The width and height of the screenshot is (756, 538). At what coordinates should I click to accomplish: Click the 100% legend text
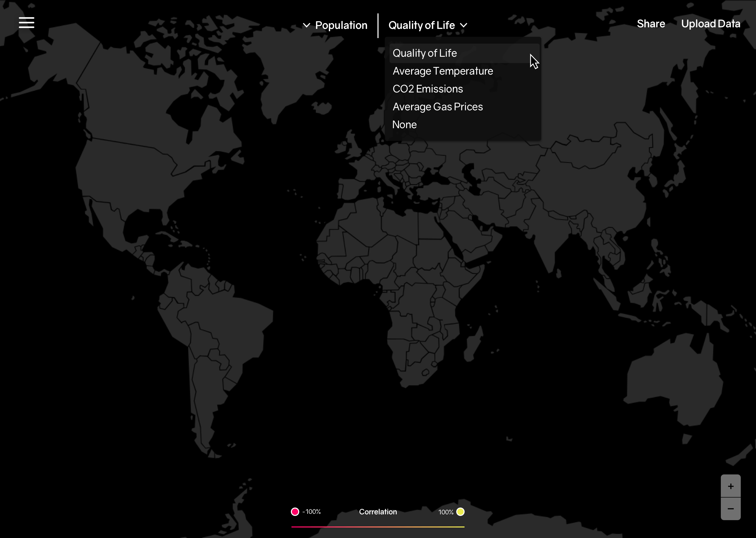click(445, 512)
